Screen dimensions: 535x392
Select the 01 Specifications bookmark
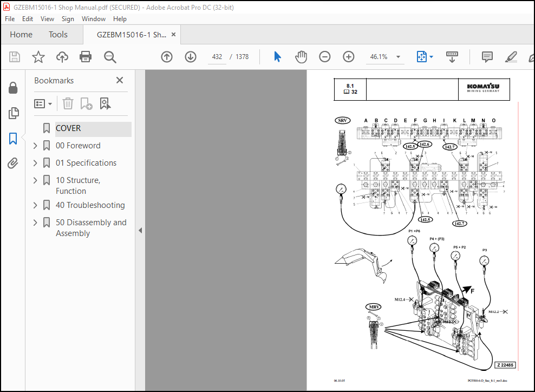(86, 163)
